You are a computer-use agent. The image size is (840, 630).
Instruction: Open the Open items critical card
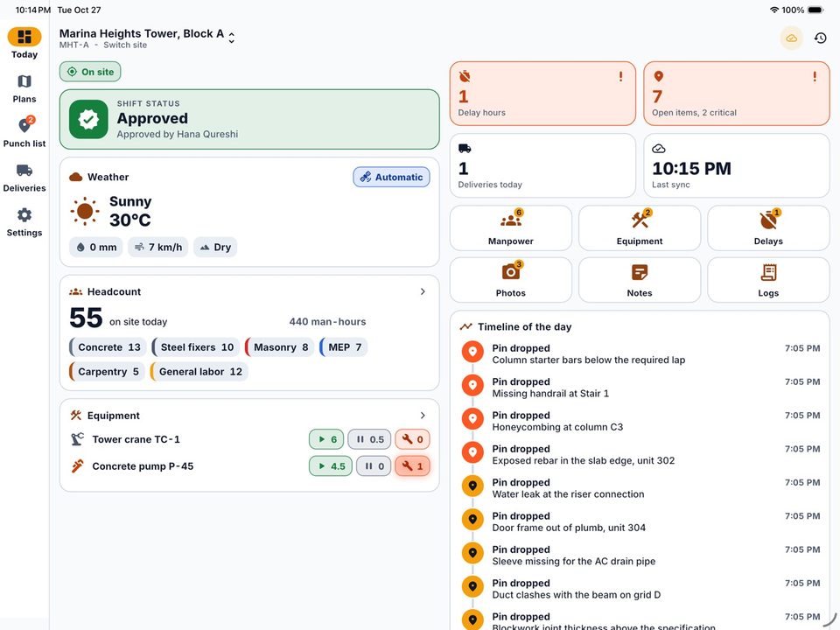(737, 94)
